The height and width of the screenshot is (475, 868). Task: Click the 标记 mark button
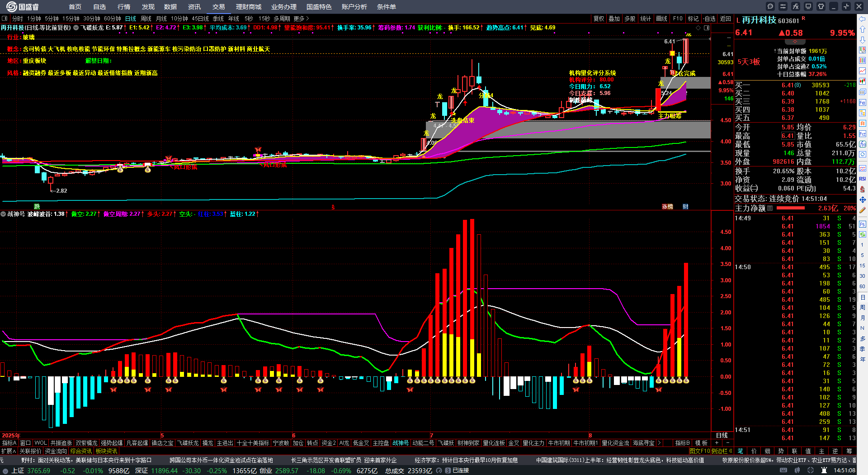point(693,19)
